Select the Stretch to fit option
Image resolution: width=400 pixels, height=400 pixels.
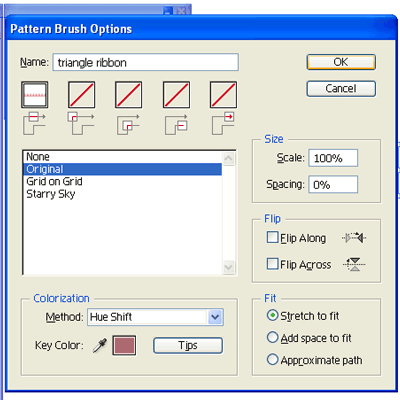[272, 315]
